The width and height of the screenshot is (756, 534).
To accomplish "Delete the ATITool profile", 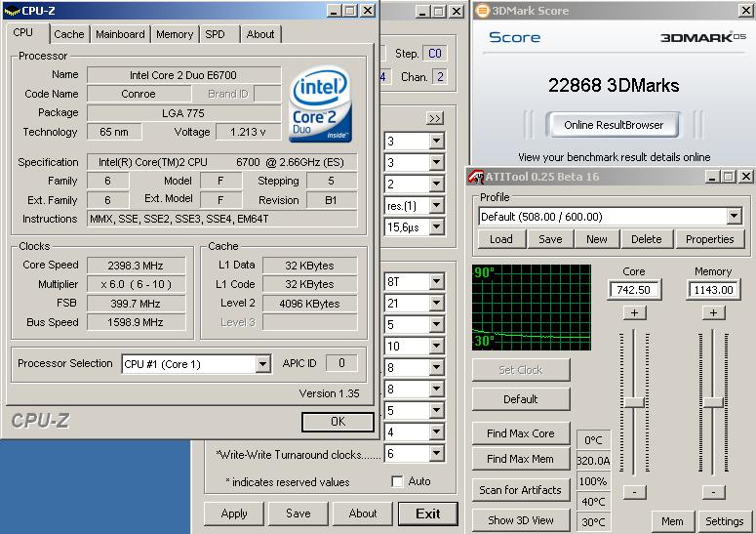I will pos(646,239).
